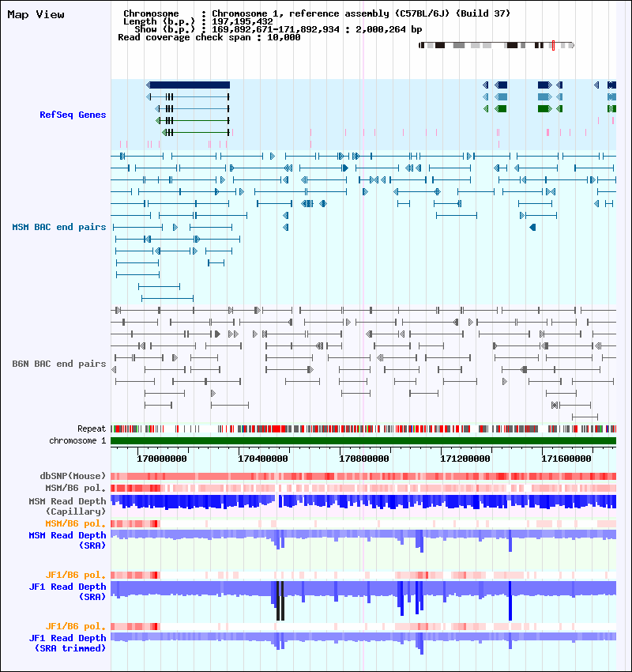Click the JF1/B6 pol. label above JF1 Read Depth (SRA)
This screenshot has width=632, height=672.
tap(75, 575)
